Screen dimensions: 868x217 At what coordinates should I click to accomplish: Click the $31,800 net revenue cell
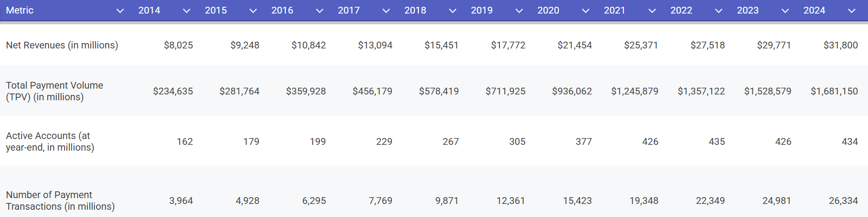(x=840, y=45)
